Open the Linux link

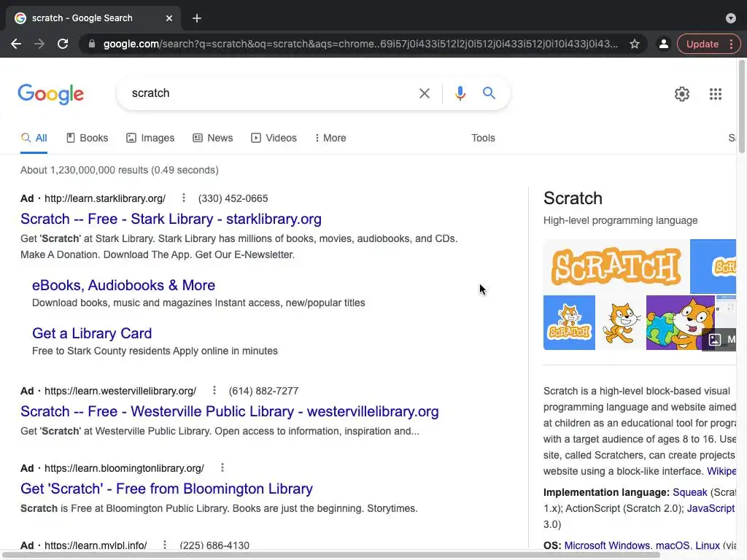point(708,545)
